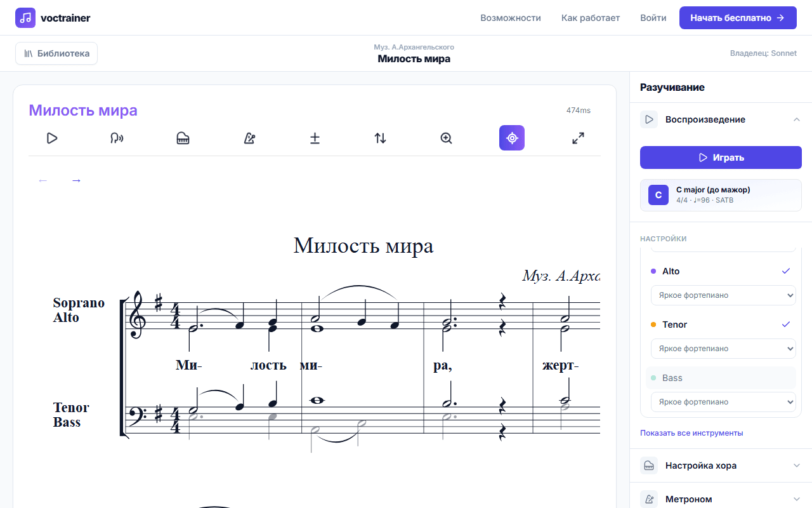Click the voctrainer brand name

(x=65, y=18)
